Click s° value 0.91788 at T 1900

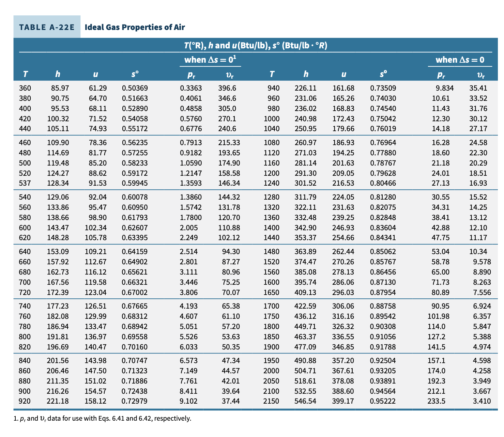coord(383,347)
